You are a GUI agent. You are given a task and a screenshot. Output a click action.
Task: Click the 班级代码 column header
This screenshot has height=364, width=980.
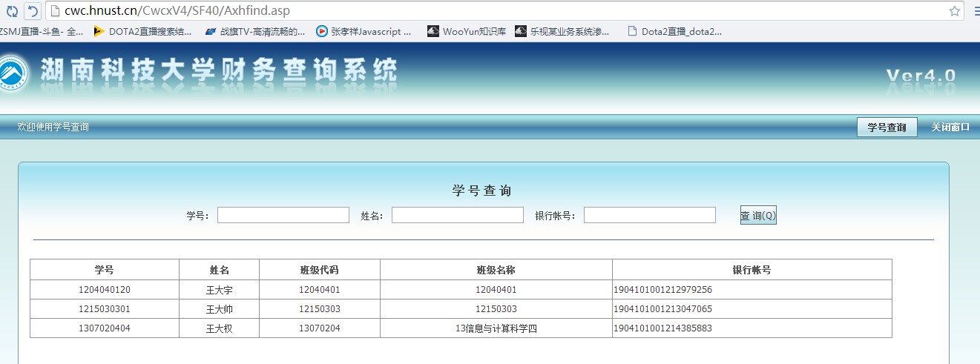[x=320, y=270]
